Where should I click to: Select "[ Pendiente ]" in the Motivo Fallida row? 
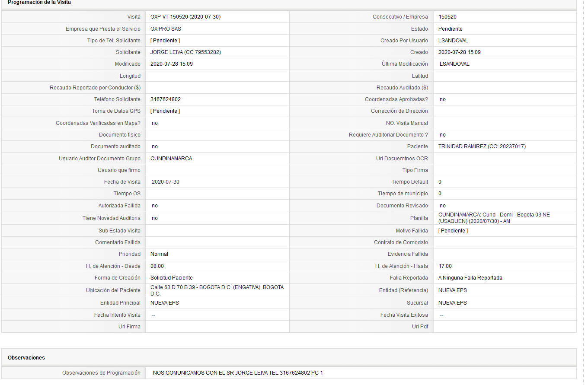453,231
